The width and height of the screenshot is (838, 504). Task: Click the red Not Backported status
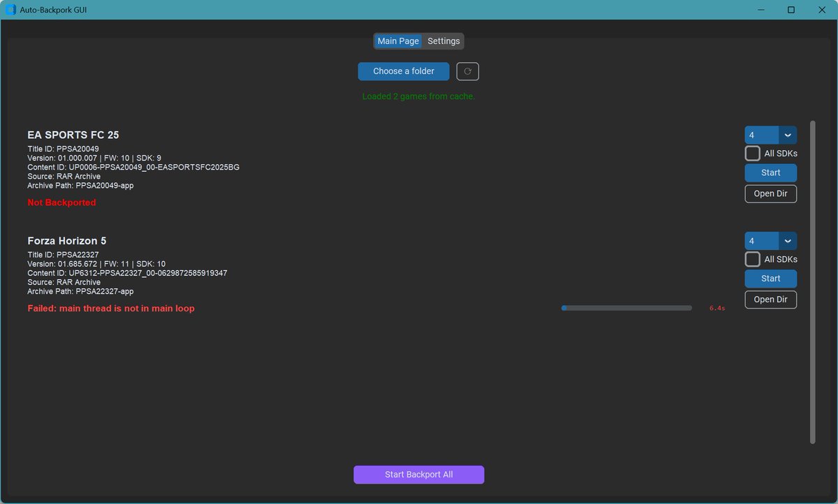pyautogui.click(x=61, y=202)
